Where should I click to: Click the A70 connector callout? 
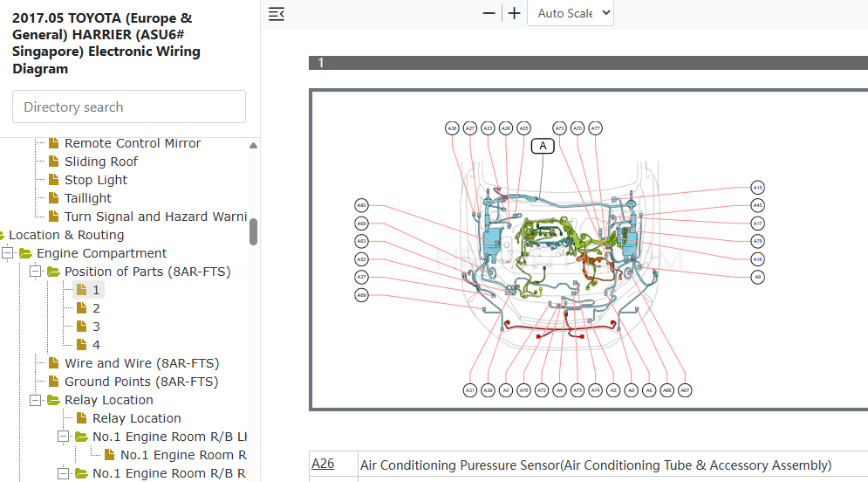pos(578,128)
